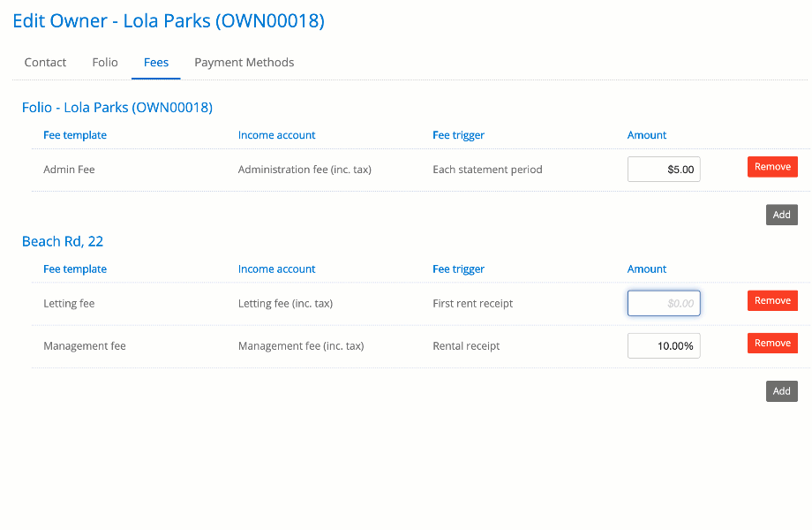Select the Management fee template name
The height and width of the screenshot is (530, 812).
[85, 346]
